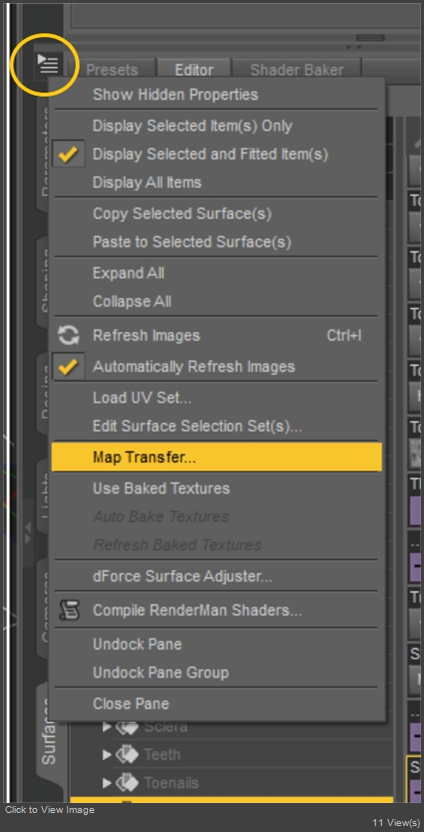Screen dimensions: 424x832
Task: Select Map Transfer... menu entry
Action: point(217,457)
